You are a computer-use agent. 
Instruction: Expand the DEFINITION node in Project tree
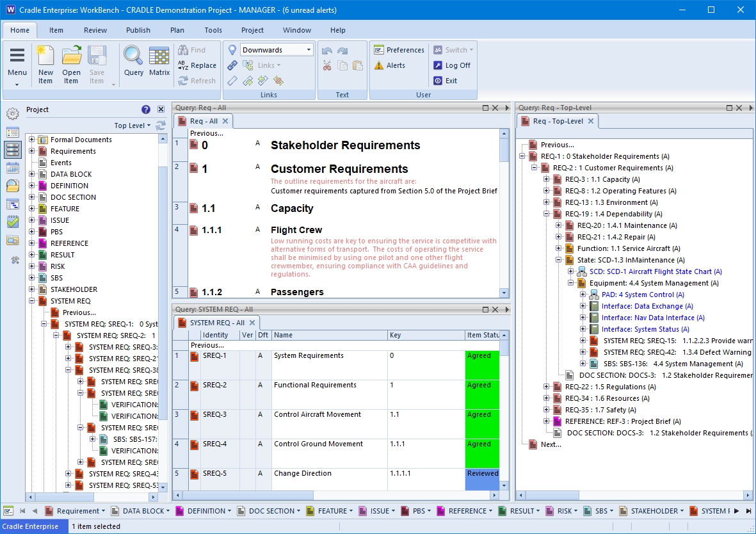(32, 186)
